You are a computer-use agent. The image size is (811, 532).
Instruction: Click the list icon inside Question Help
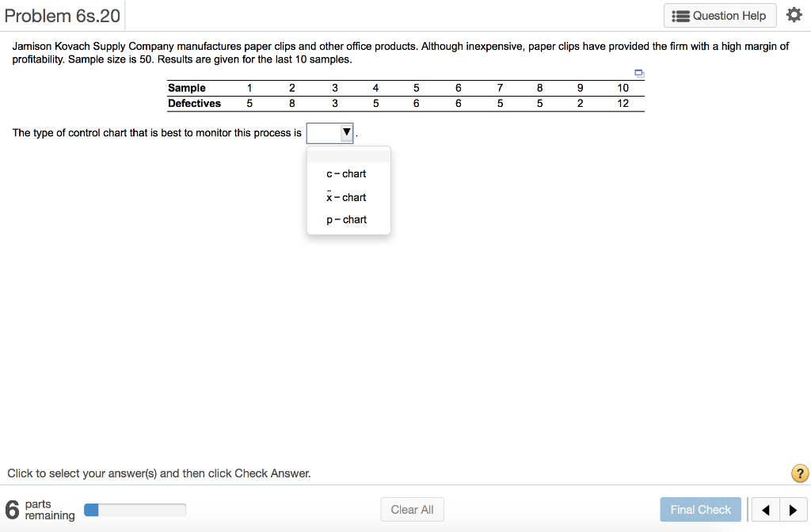680,15
